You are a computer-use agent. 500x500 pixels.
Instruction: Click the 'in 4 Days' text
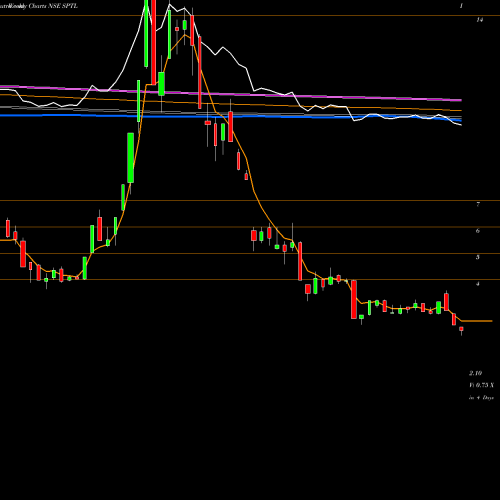point(481,398)
